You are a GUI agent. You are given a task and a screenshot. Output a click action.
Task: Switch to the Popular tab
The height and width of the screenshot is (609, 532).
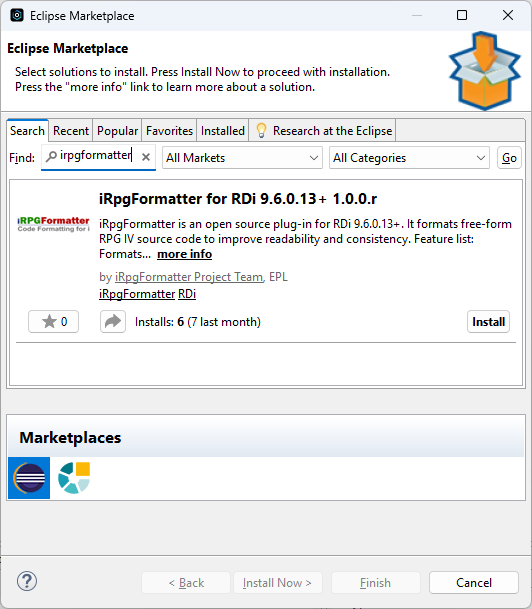(x=117, y=130)
